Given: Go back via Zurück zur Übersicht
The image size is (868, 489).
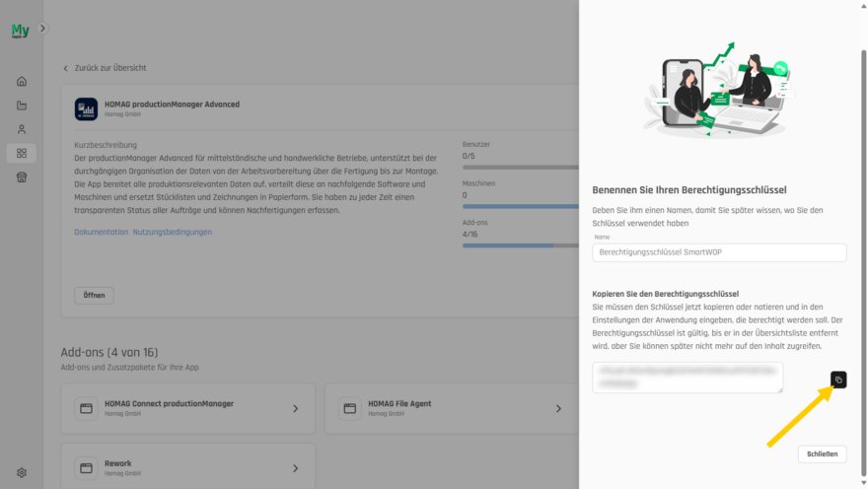Looking at the screenshot, I should (105, 68).
